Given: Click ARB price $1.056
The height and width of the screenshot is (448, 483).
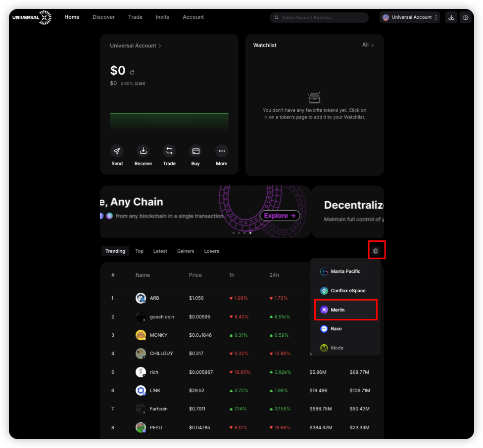Looking at the screenshot, I should [196, 298].
